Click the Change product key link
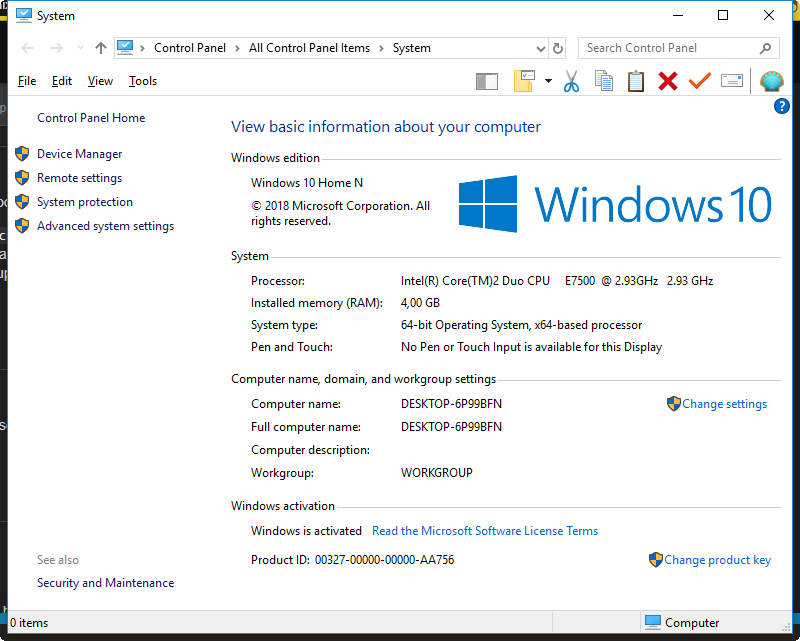The width and height of the screenshot is (800, 641). [x=717, y=560]
